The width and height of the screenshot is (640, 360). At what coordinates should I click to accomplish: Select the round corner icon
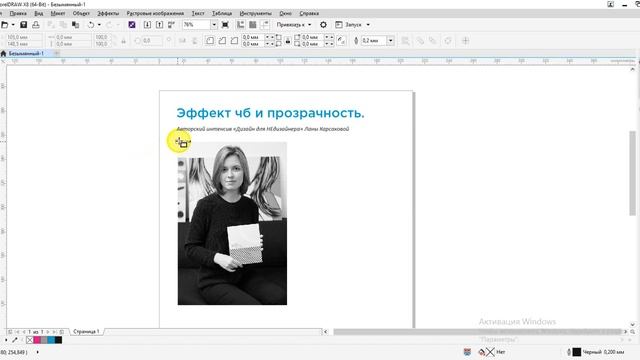[x=210, y=40]
